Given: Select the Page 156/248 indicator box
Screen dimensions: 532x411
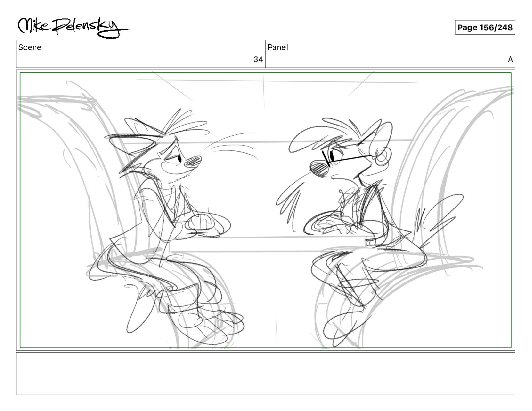Looking at the screenshot, I should point(485,28).
